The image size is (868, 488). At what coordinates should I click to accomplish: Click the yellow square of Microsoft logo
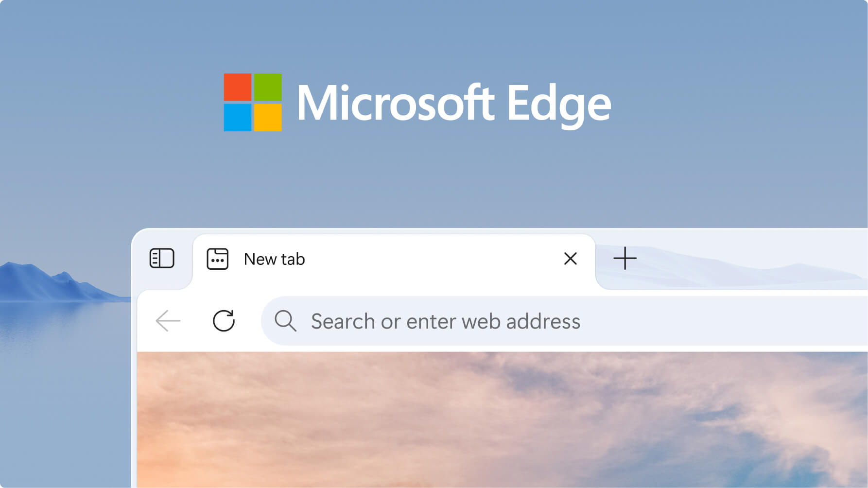268,117
